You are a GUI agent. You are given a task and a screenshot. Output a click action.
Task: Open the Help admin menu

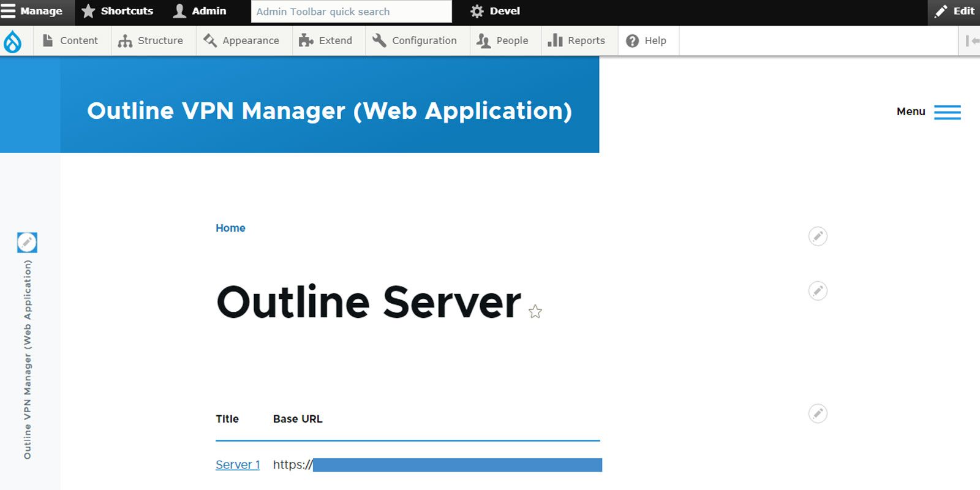click(x=647, y=40)
